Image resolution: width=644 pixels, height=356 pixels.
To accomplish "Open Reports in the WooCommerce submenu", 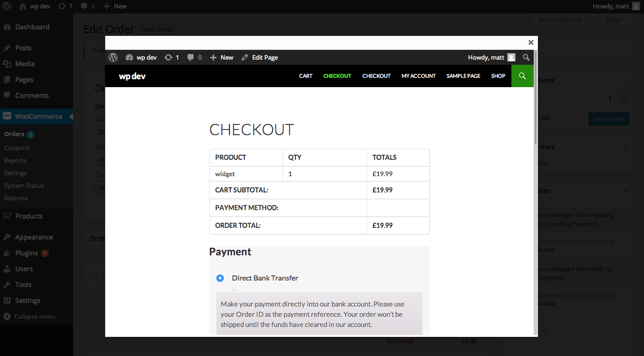I will 15,160.
